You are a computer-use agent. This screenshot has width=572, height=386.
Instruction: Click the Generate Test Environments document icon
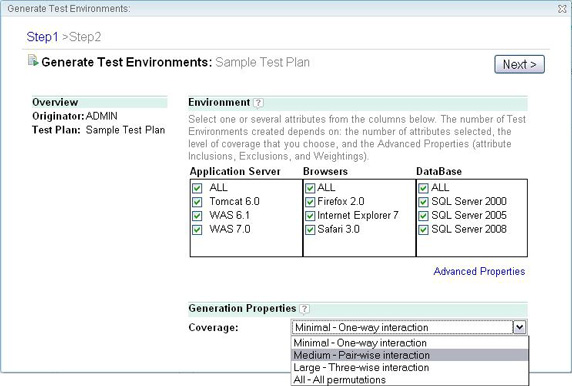pyautogui.click(x=33, y=61)
